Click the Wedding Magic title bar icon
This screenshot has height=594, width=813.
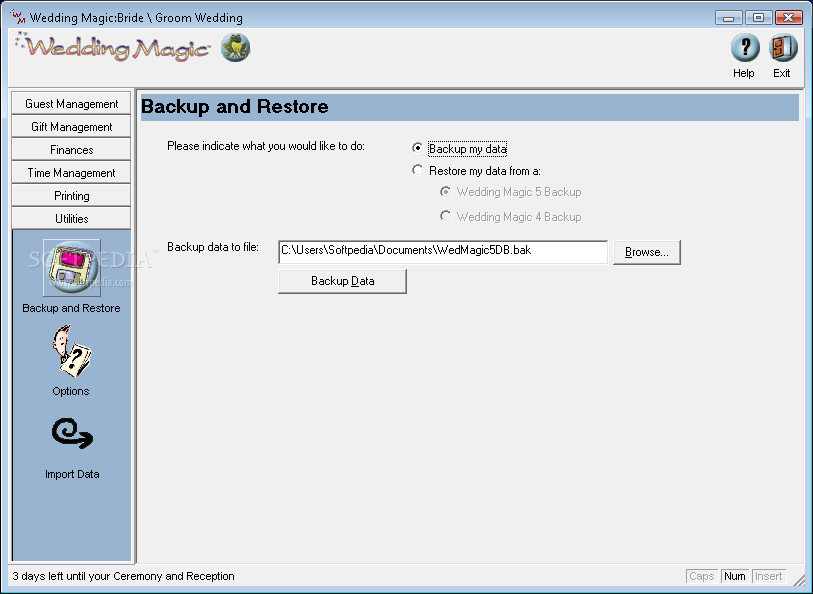(x=18, y=17)
